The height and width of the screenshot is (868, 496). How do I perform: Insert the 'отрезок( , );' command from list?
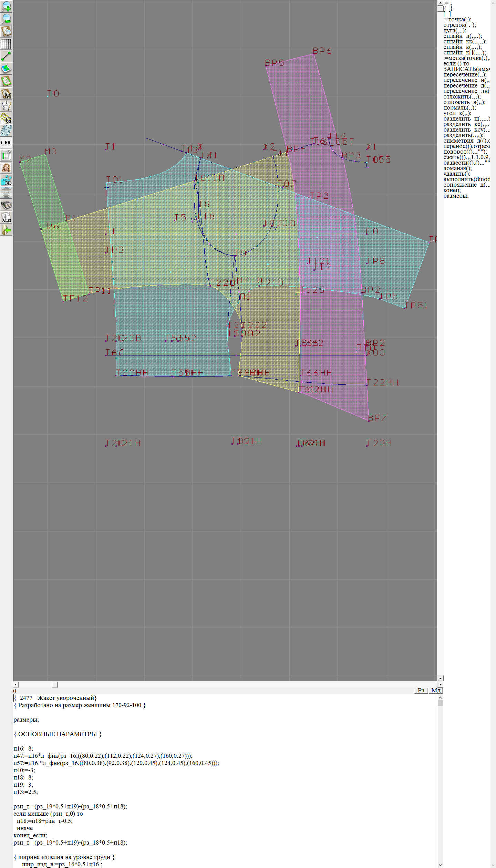(x=459, y=25)
